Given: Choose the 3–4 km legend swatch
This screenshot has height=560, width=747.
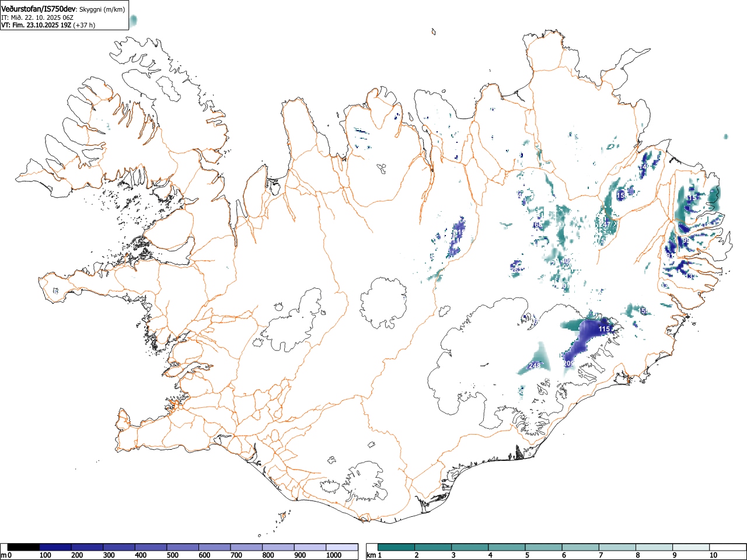Looking at the screenshot, I should click(470, 547).
